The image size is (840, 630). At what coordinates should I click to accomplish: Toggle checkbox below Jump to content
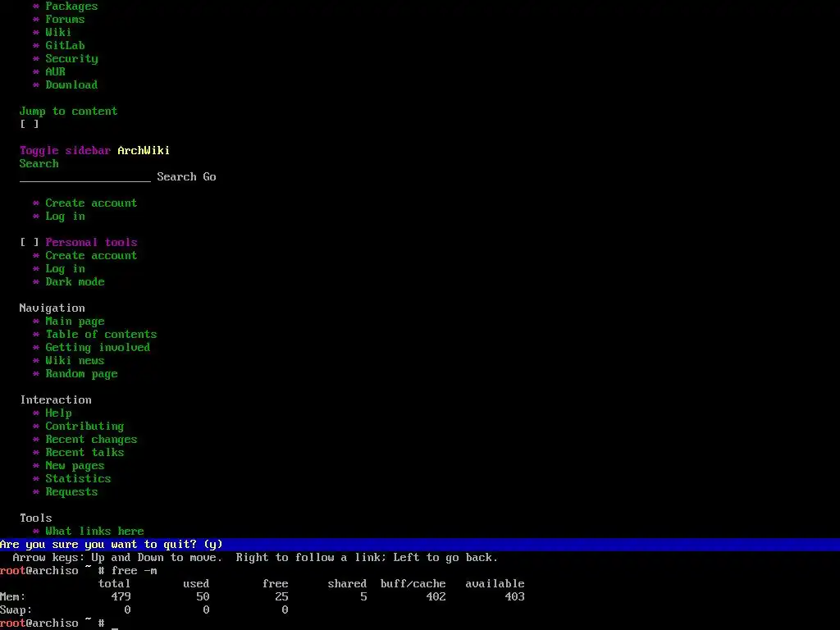[x=30, y=125]
